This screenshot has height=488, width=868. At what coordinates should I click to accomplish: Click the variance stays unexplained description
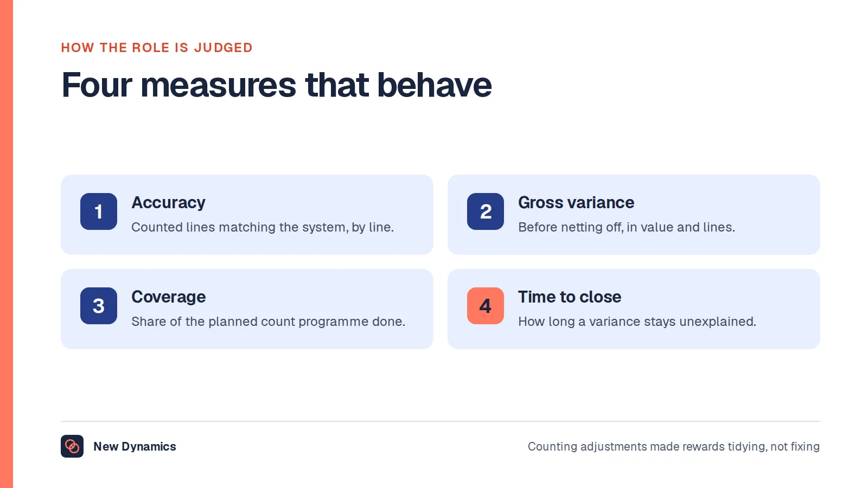pyautogui.click(x=637, y=322)
